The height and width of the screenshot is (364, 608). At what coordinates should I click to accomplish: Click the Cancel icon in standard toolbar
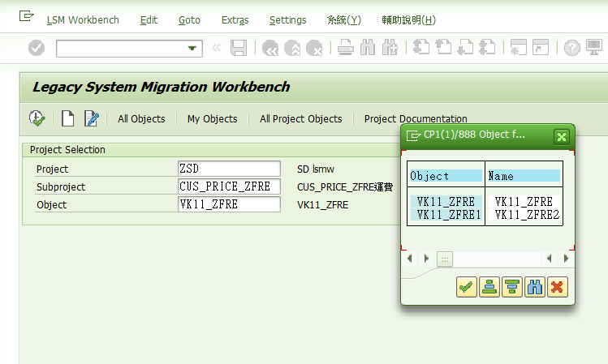point(314,48)
